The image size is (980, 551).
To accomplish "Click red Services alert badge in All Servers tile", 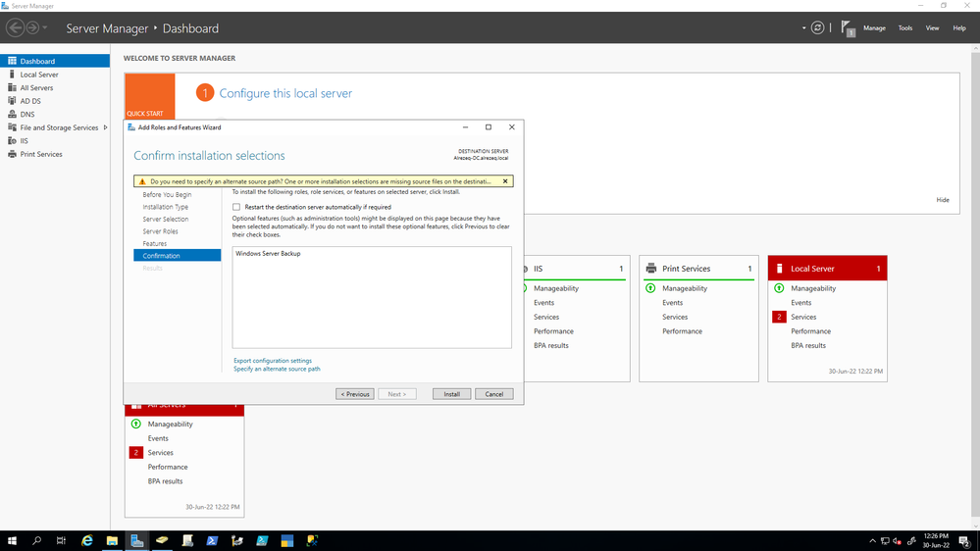I will (x=135, y=452).
